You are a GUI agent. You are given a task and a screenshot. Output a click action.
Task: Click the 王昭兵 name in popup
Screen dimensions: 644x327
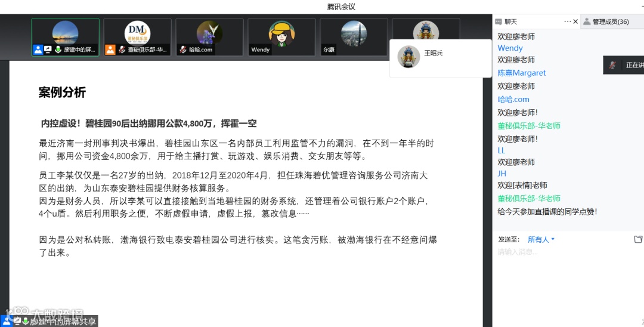434,53
